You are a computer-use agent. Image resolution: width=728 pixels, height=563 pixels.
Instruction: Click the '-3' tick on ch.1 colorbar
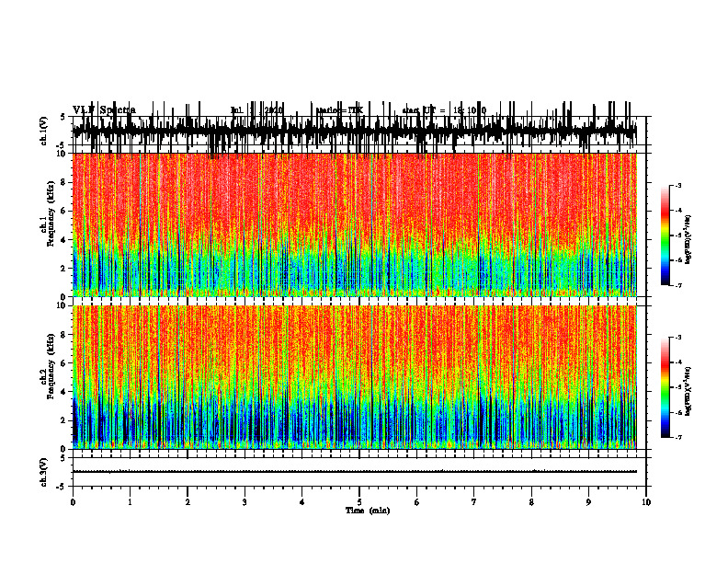[x=678, y=186]
